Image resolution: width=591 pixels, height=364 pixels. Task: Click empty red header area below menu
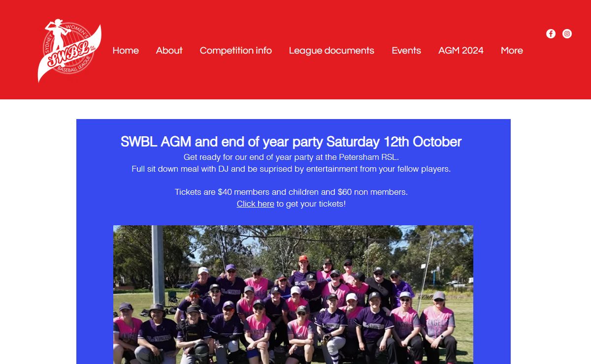[315, 81]
